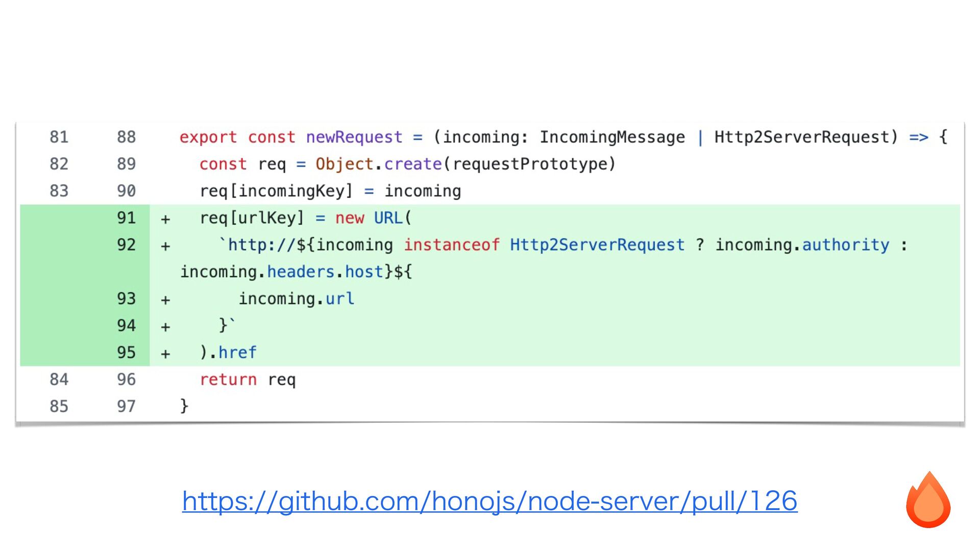Click the plus marker on line 93
The height and width of the screenshot is (551, 980).
click(x=165, y=300)
